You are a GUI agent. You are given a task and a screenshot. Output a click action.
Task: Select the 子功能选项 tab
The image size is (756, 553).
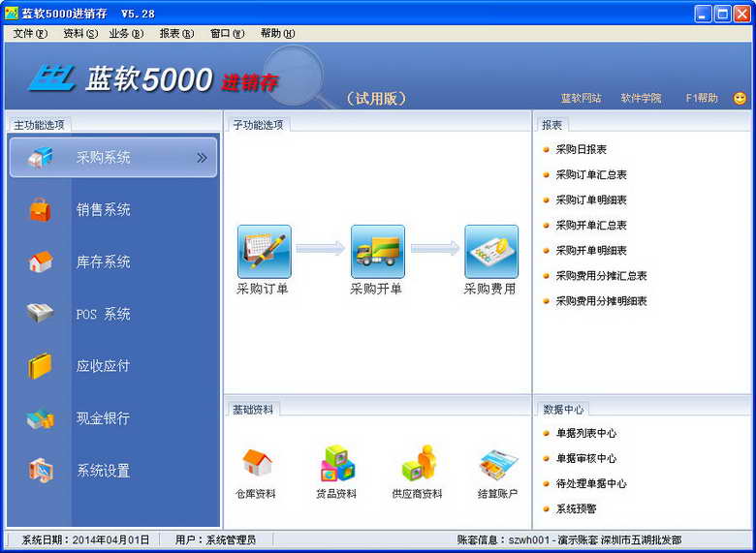point(259,125)
